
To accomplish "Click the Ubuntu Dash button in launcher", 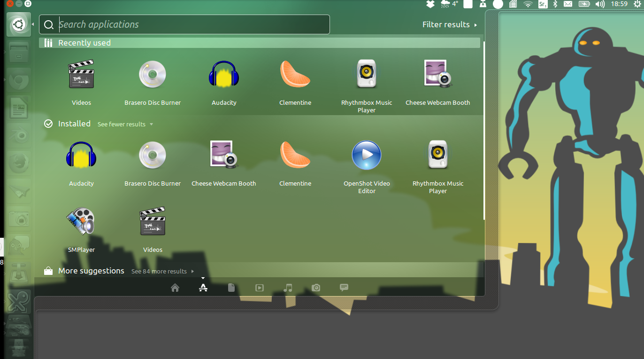I will [19, 24].
